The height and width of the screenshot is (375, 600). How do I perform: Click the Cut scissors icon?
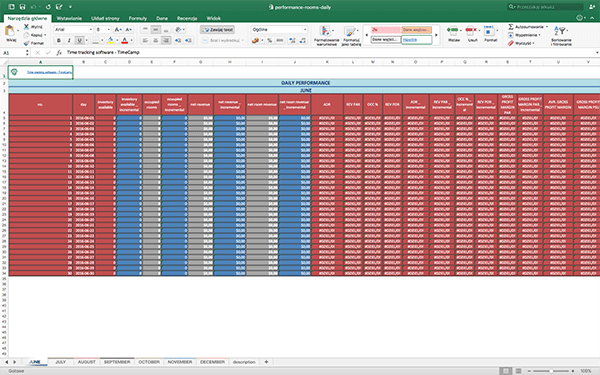pyautogui.click(x=26, y=27)
